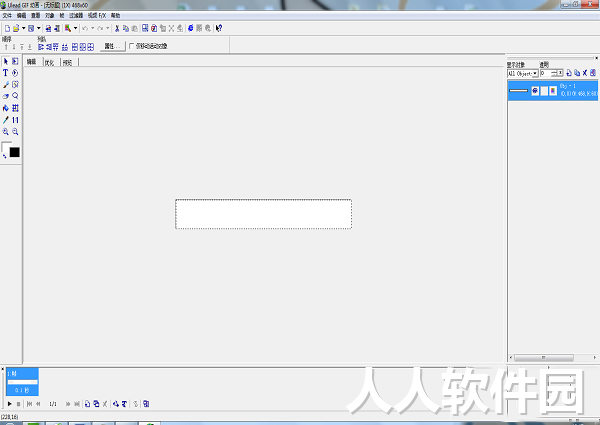Screen dimensions: 600x425
Task: Select the arrow Pick tool
Action: [6, 61]
